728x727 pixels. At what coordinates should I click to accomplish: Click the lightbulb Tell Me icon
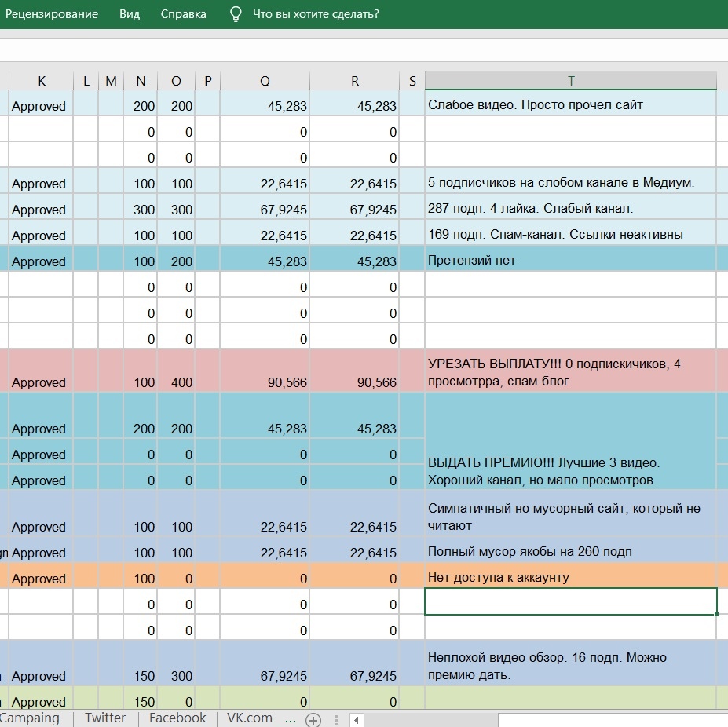[x=236, y=14]
